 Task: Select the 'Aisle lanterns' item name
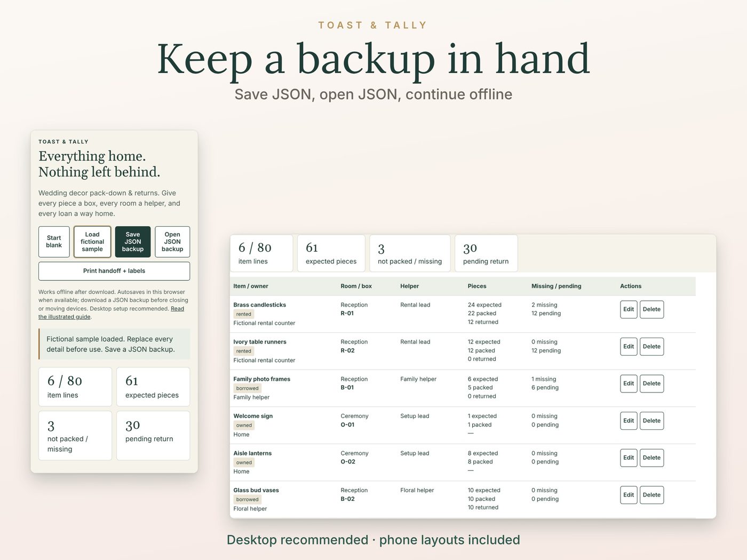[x=252, y=453]
